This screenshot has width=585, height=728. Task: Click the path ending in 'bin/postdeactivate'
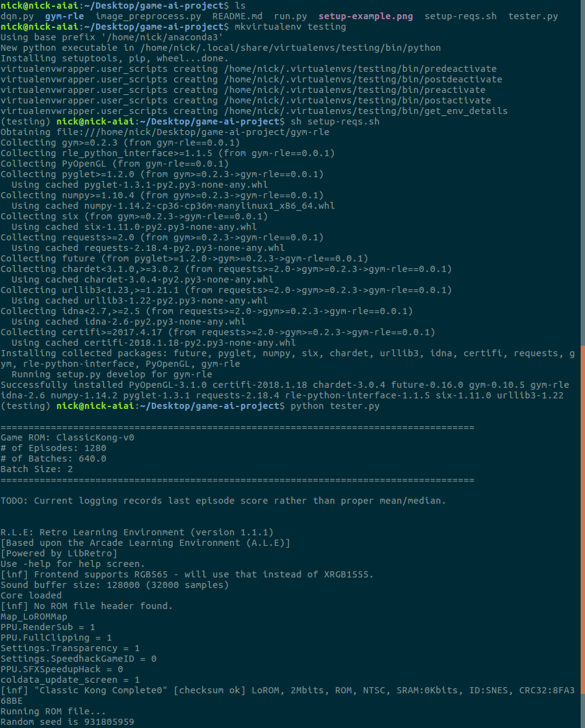pyautogui.click(x=363, y=79)
